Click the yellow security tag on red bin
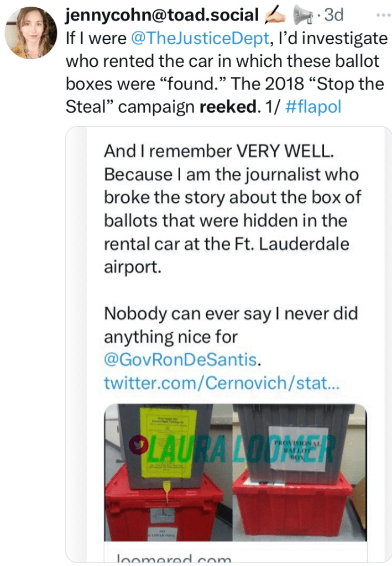Screen dimensions: 392x566 click(x=166, y=490)
